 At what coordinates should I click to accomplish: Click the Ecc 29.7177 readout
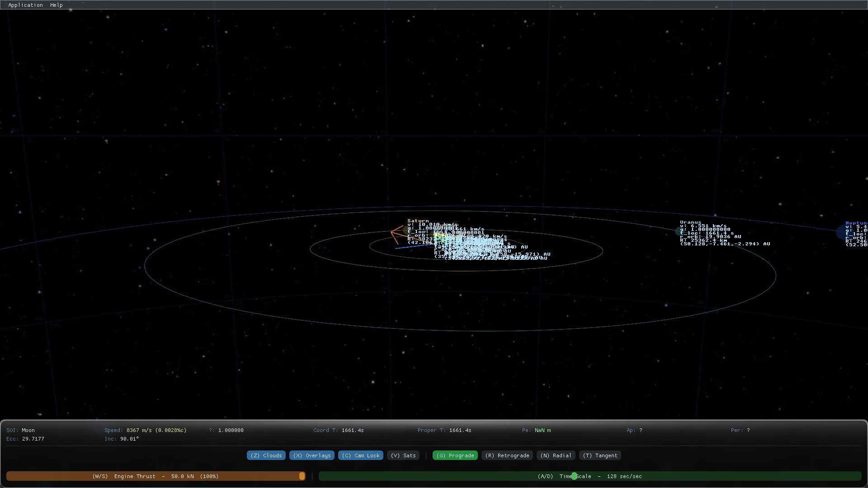point(25,439)
